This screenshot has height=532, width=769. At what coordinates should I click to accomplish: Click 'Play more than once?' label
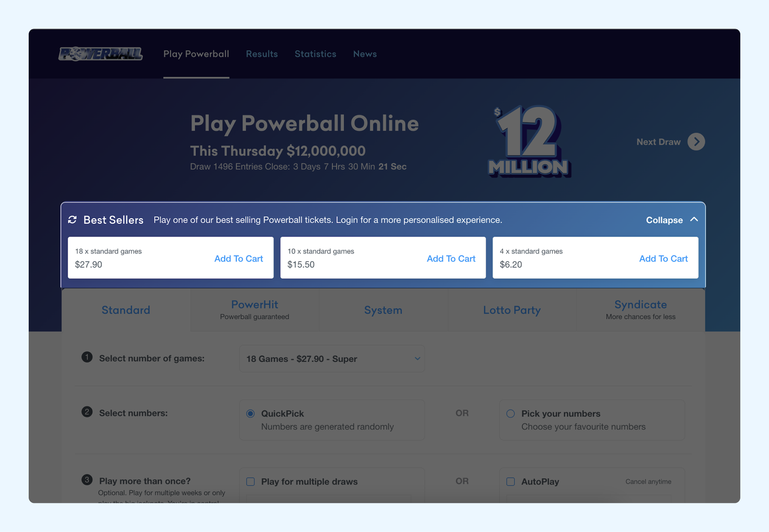click(145, 481)
